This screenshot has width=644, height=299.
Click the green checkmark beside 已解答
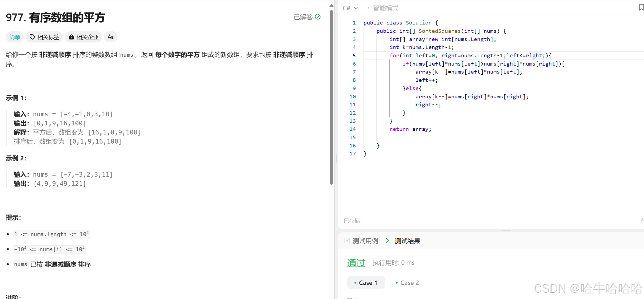[x=318, y=17]
